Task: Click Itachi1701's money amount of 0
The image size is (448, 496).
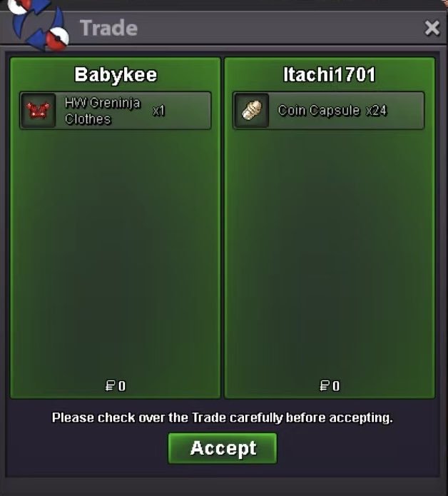Action: tap(336, 386)
